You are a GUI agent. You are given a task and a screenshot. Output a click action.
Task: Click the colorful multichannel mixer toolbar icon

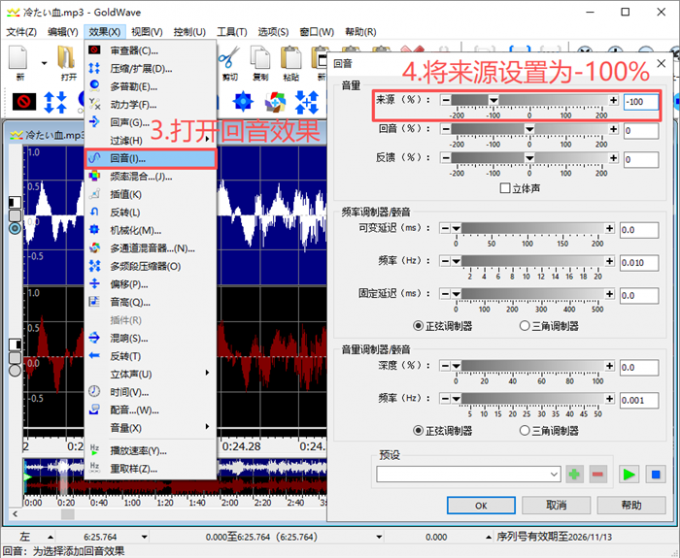[x=275, y=102]
